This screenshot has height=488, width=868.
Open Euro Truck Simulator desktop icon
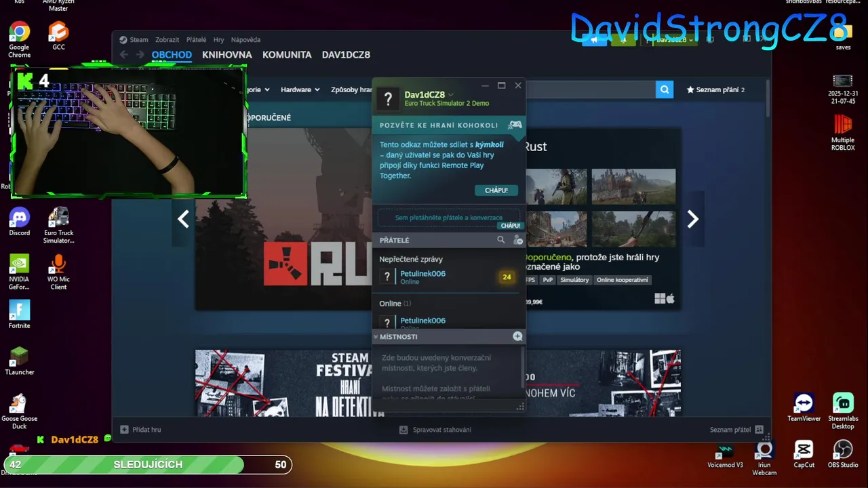click(x=59, y=226)
